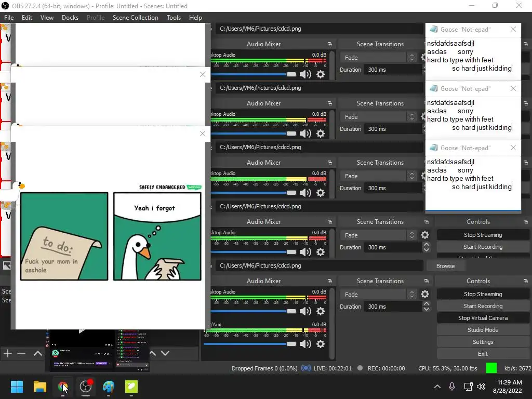Open transition properties gear beside Stop Virtual Camera panel

(x=425, y=294)
